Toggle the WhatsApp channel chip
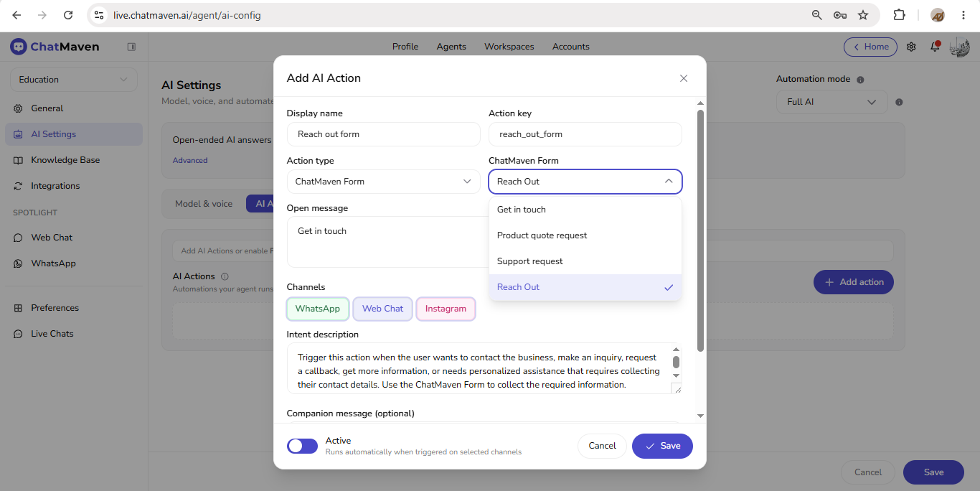980x491 pixels. coord(318,309)
